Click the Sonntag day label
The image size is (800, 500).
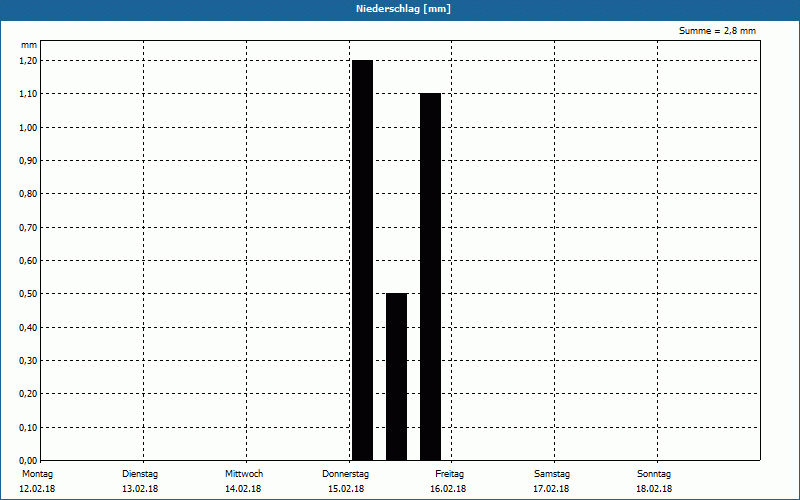(x=654, y=474)
